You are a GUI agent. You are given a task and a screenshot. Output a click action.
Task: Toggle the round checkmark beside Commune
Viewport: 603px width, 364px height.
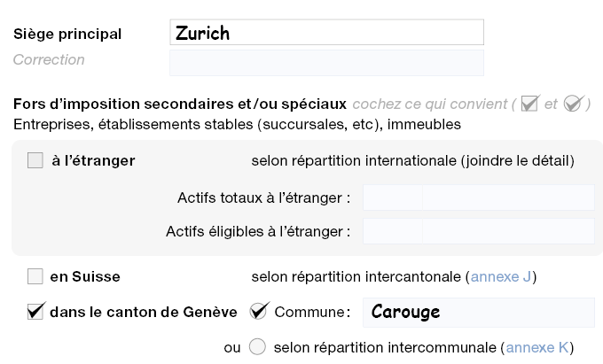pyautogui.click(x=259, y=311)
